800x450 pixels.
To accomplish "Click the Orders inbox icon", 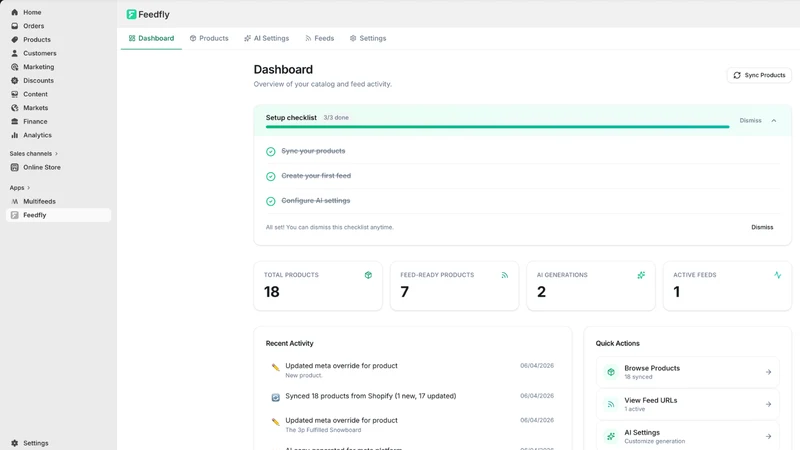I will pyautogui.click(x=14, y=26).
